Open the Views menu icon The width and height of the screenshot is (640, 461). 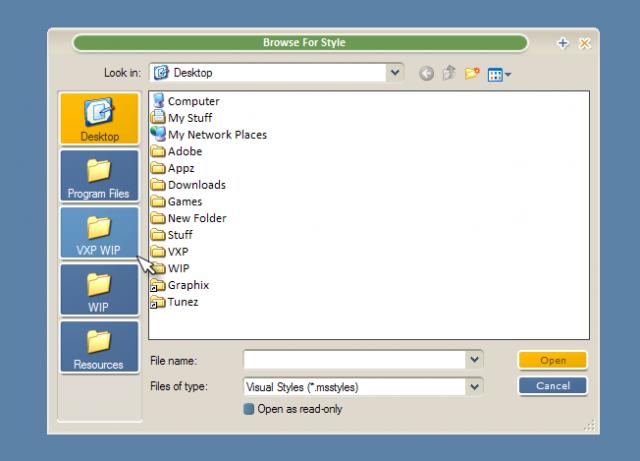pyautogui.click(x=499, y=75)
